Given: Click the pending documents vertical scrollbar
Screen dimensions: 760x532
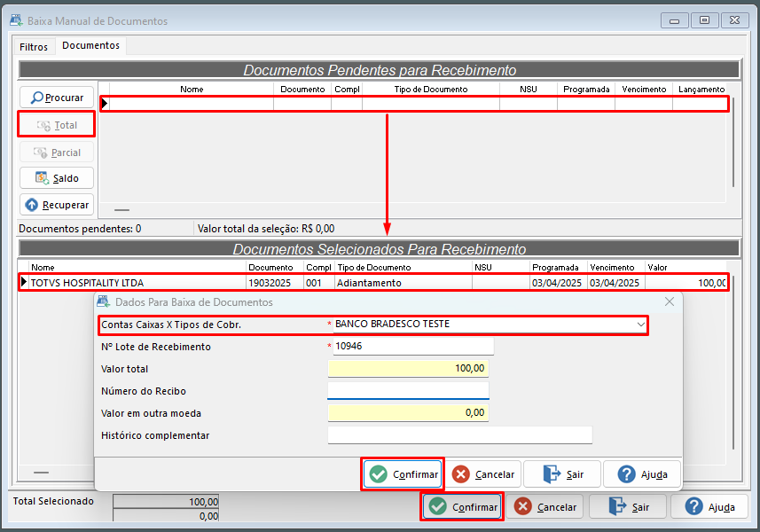Looking at the screenshot, I should [x=733, y=142].
